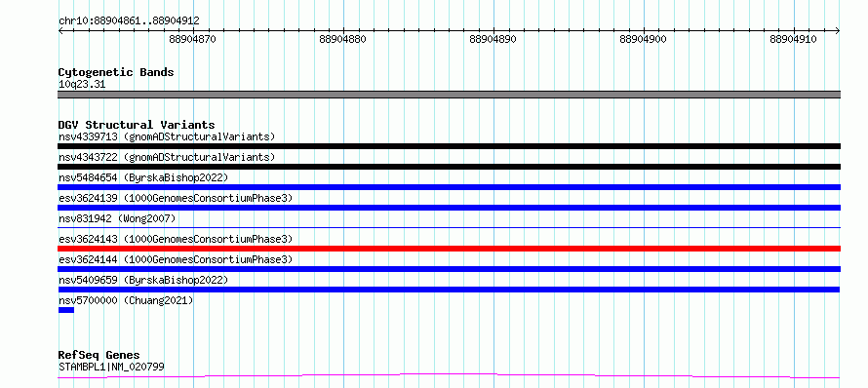Click the nsv5409659 label text
868x388 pixels.
pyautogui.click(x=142, y=280)
